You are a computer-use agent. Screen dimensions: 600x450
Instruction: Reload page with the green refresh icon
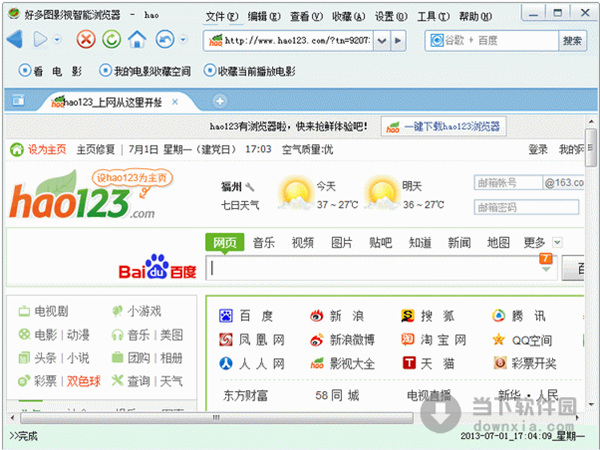(x=111, y=39)
